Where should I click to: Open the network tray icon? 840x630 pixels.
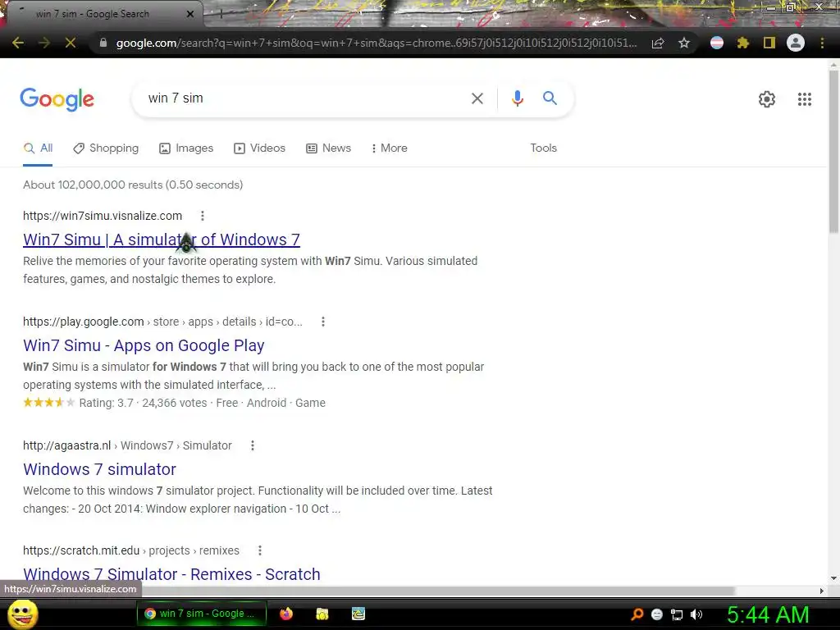coord(677,614)
